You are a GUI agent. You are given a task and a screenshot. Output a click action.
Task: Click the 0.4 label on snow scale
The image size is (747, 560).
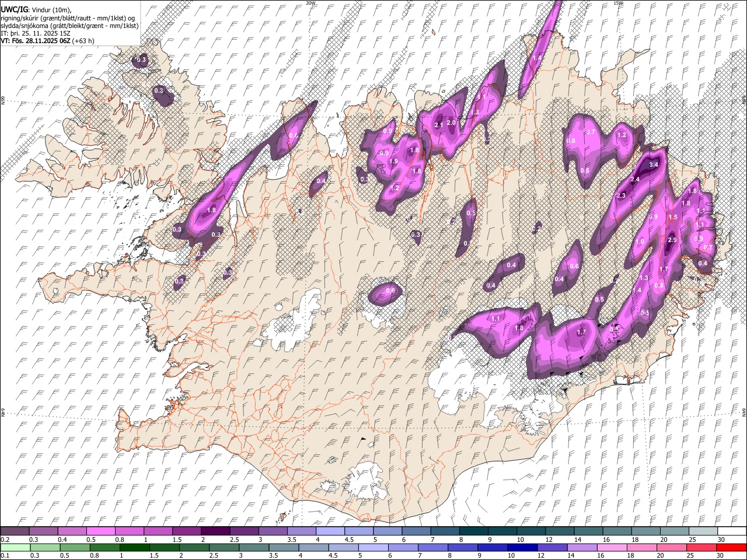click(62, 540)
